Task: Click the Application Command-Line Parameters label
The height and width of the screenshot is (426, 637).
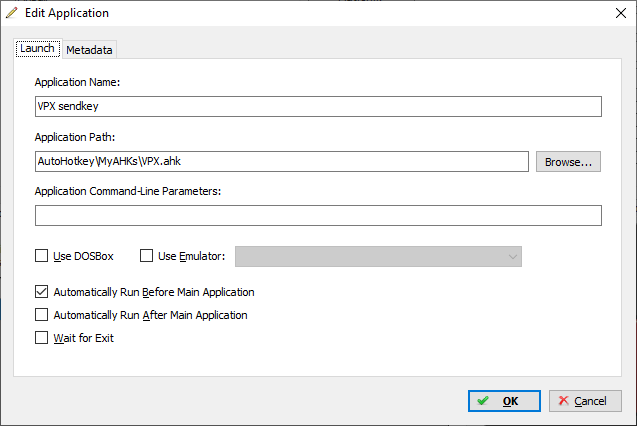Action: coord(128,191)
